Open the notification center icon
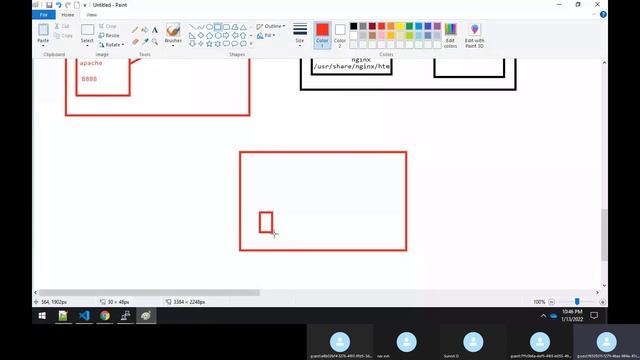The width and height of the screenshot is (640, 360). (x=594, y=316)
